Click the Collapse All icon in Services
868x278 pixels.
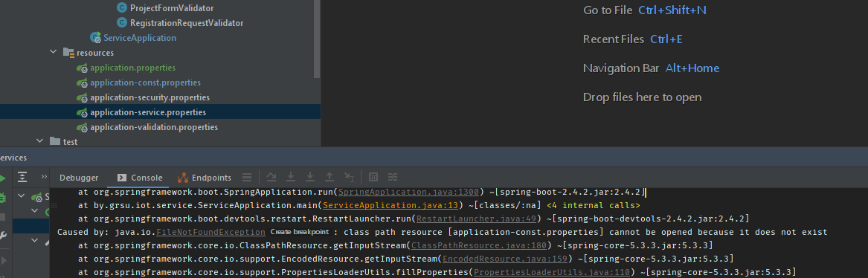pos(22,178)
